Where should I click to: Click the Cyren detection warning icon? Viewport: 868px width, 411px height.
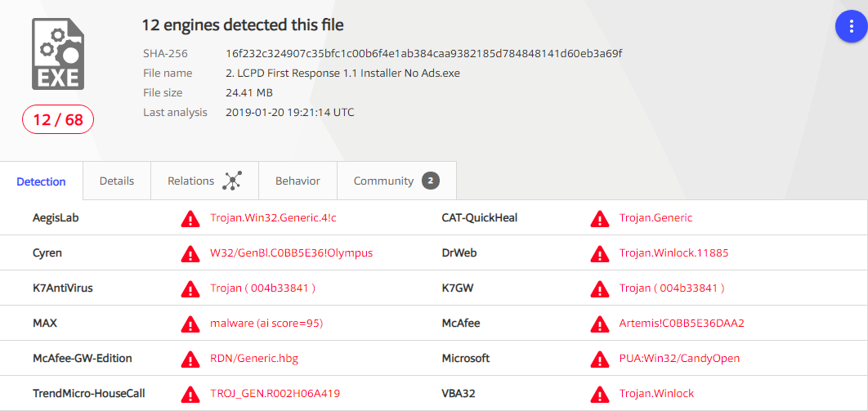190,253
